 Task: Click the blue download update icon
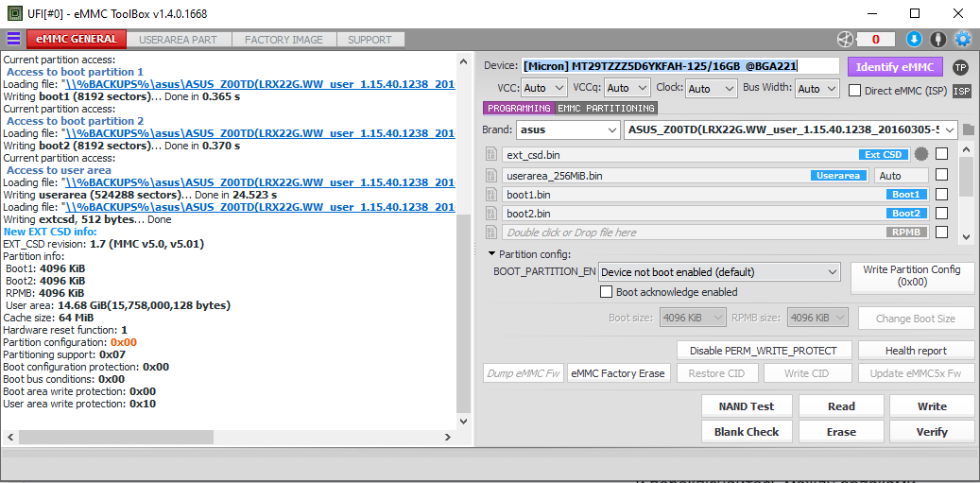[915, 40]
